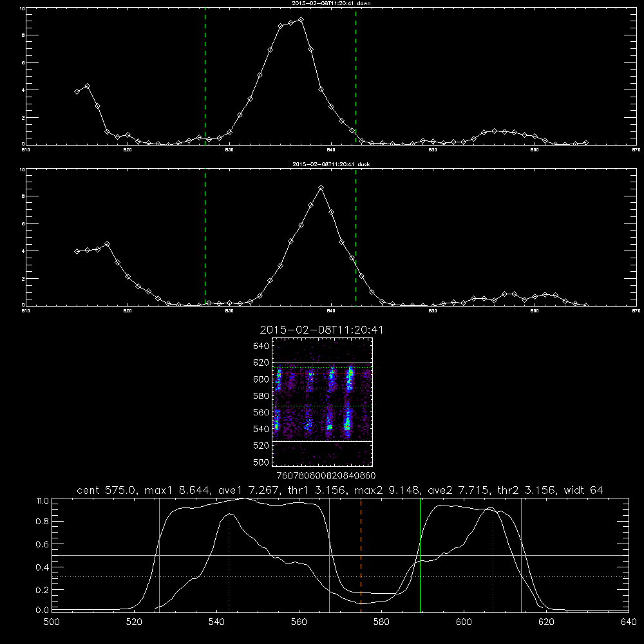The height and width of the screenshot is (644, 644).
Task: Click the 2015-02-08T11:20:41 title above the heatmap
Action: point(321,330)
